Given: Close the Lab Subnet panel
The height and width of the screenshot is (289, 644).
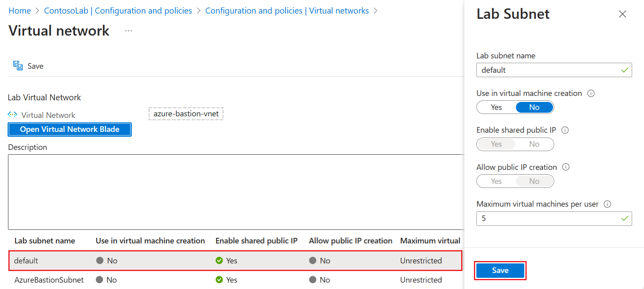Looking at the screenshot, I should (622, 14).
